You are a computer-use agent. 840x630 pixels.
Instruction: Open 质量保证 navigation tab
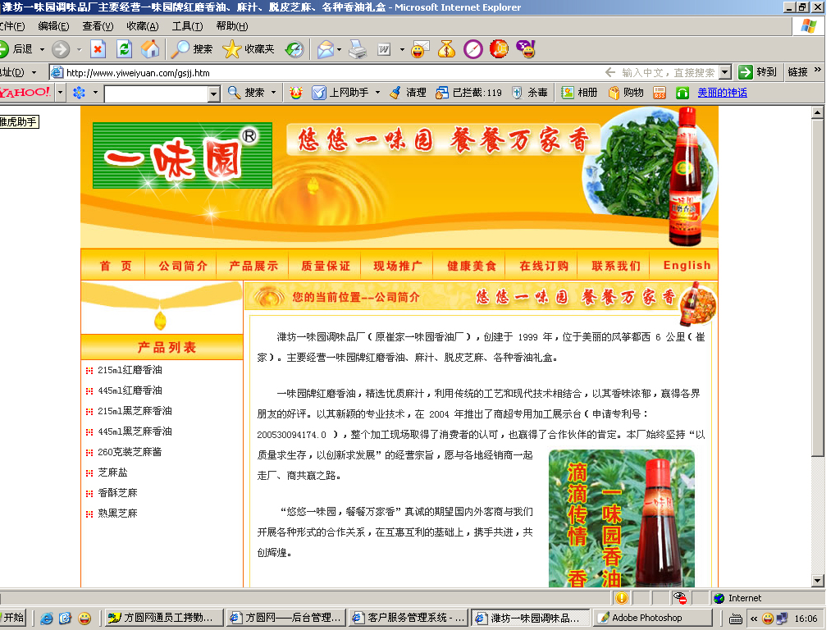pyautogui.click(x=325, y=266)
